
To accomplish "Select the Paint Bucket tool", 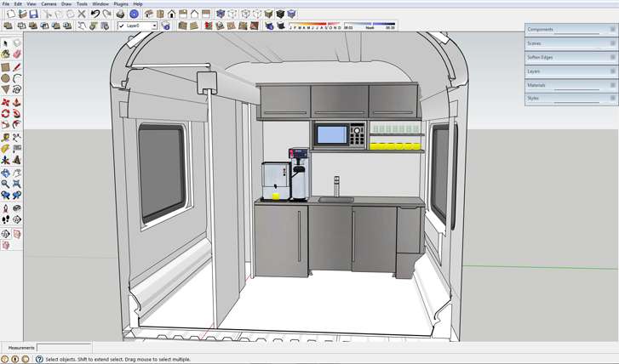I will click(5, 54).
